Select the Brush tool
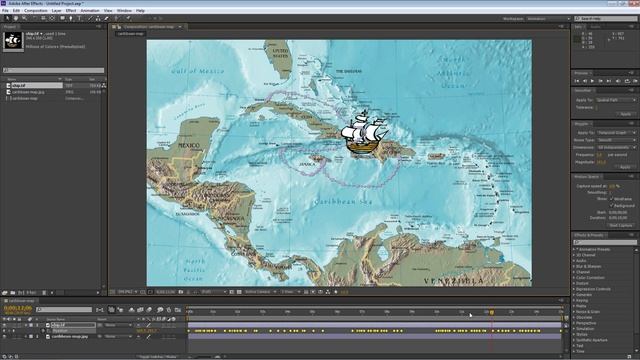Screen dimensions: 640x360 90,18
